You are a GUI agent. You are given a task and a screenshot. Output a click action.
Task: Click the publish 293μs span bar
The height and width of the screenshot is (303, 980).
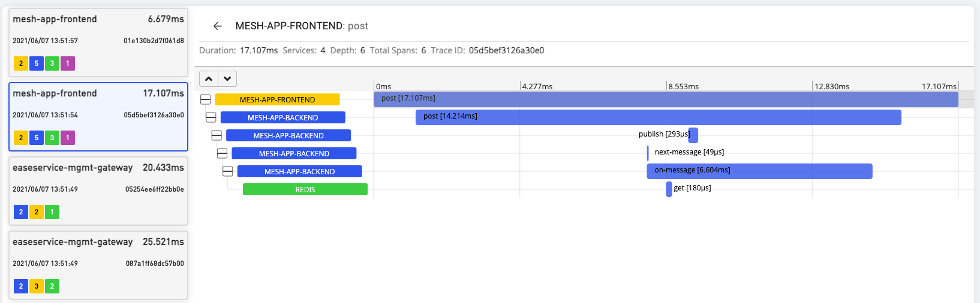(693, 135)
